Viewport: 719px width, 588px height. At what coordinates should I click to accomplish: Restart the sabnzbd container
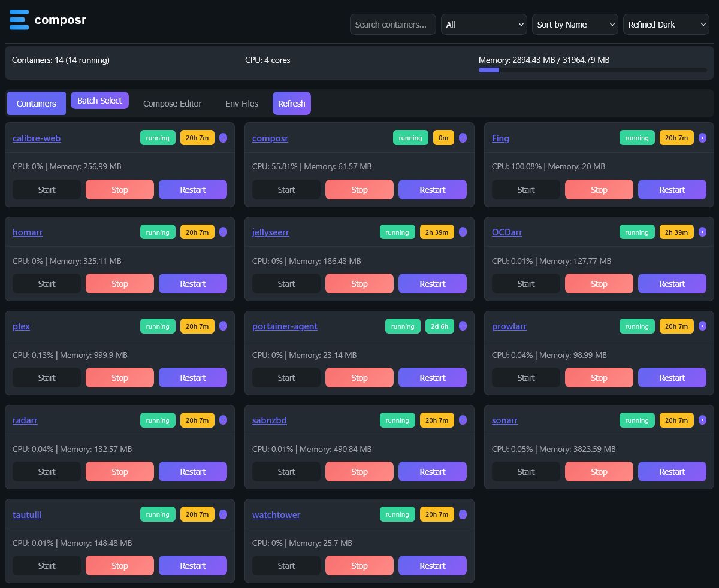432,471
